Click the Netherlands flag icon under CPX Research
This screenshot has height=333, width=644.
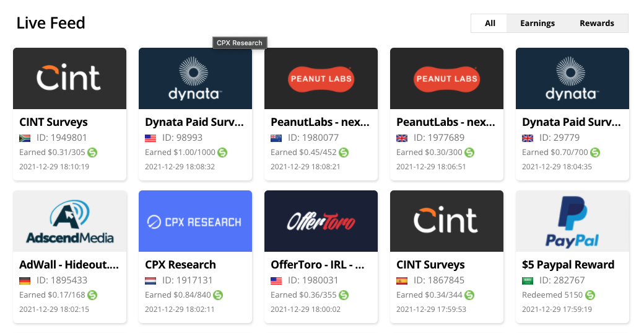click(x=150, y=280)
